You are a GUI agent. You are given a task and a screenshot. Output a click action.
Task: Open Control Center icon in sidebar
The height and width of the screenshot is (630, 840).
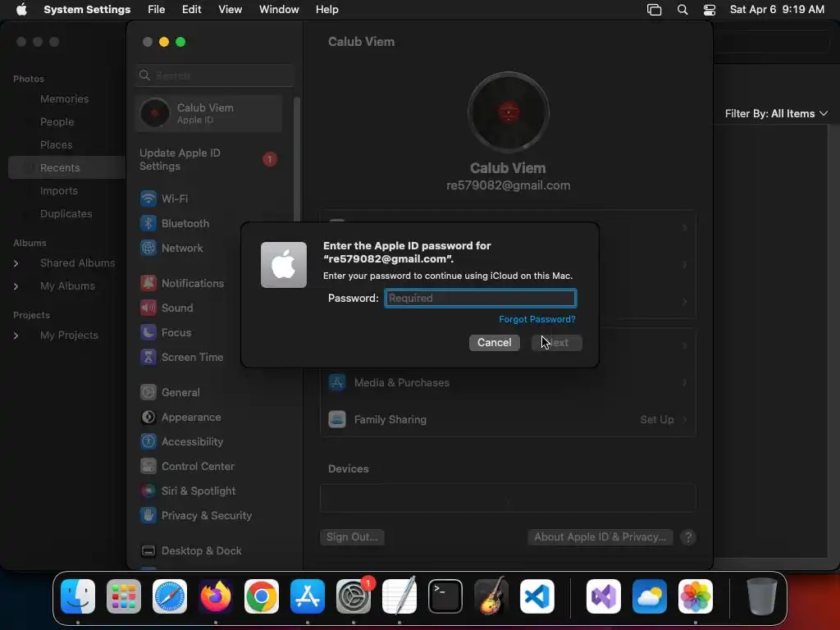[148, 466]
